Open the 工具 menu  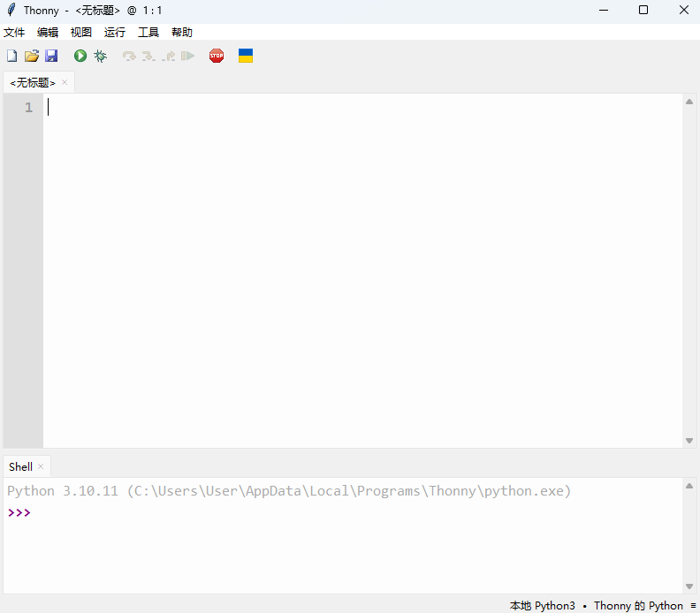(x=148, y=32)
